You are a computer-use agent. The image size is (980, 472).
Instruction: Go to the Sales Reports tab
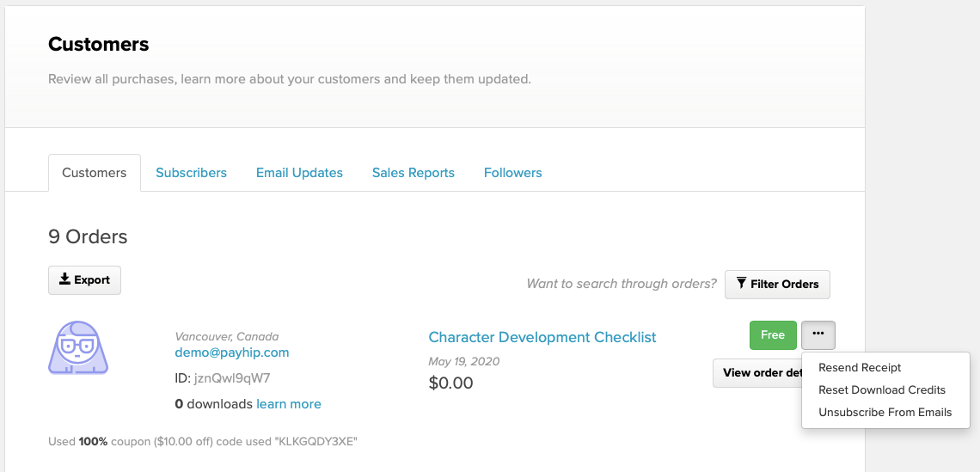coord(413,173)
